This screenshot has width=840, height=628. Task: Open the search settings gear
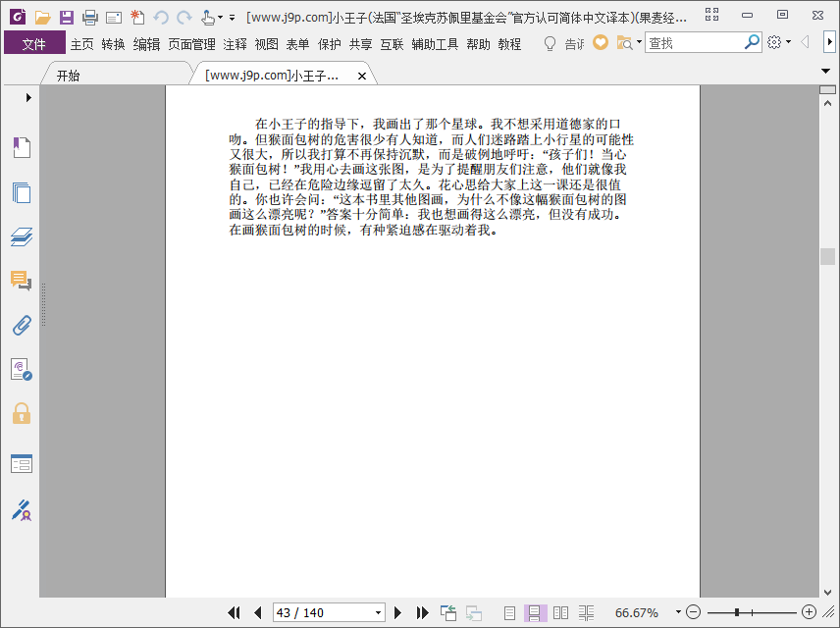tap(774, 42)
